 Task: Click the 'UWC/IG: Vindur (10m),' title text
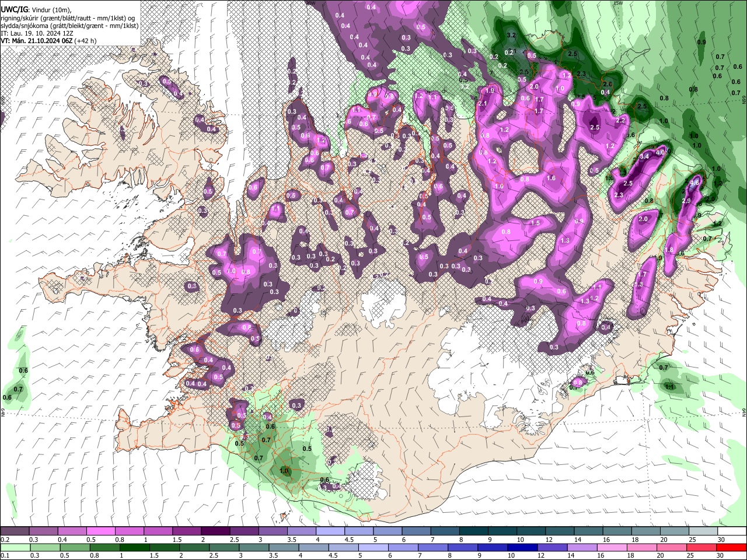point(37,10)
